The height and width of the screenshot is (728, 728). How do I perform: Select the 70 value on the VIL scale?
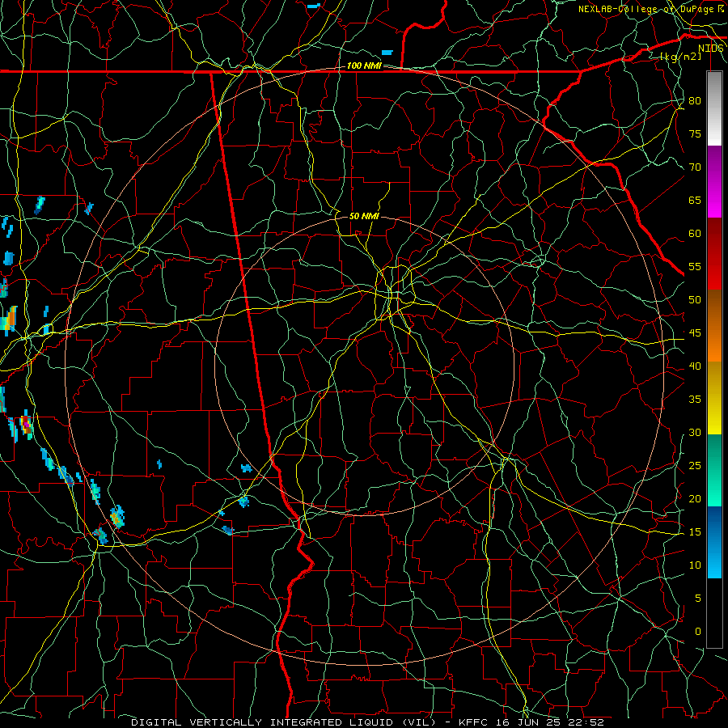tap(695, 167)
